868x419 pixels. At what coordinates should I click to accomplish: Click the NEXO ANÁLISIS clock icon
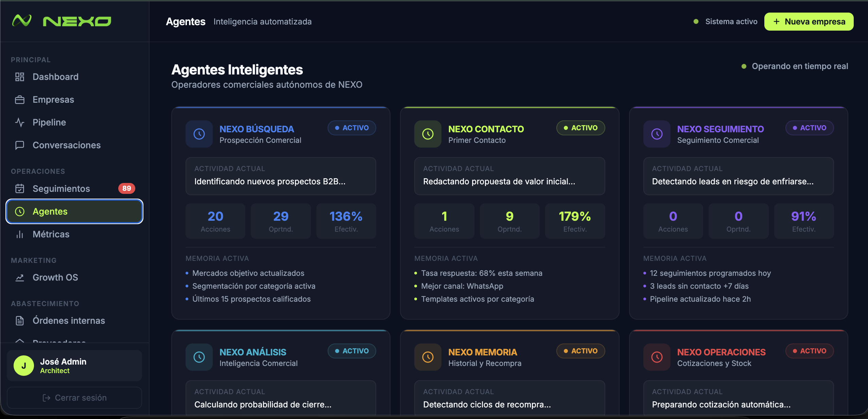pyautogui.click(x=199, y=357)
